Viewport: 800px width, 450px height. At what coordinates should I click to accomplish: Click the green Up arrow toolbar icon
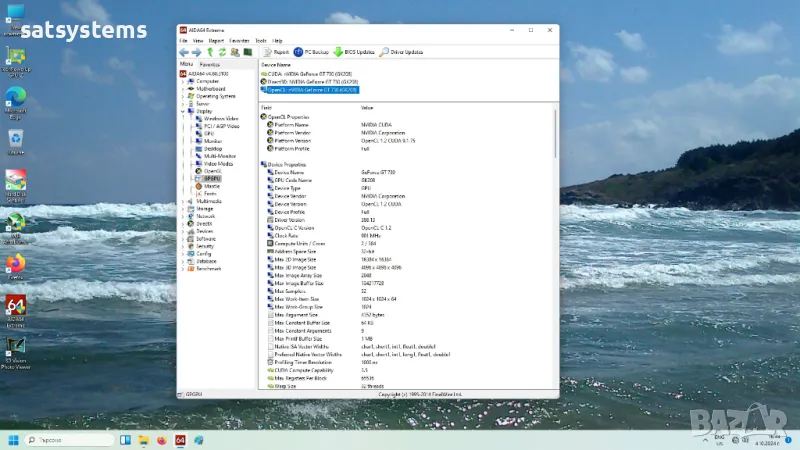point(209,52)
